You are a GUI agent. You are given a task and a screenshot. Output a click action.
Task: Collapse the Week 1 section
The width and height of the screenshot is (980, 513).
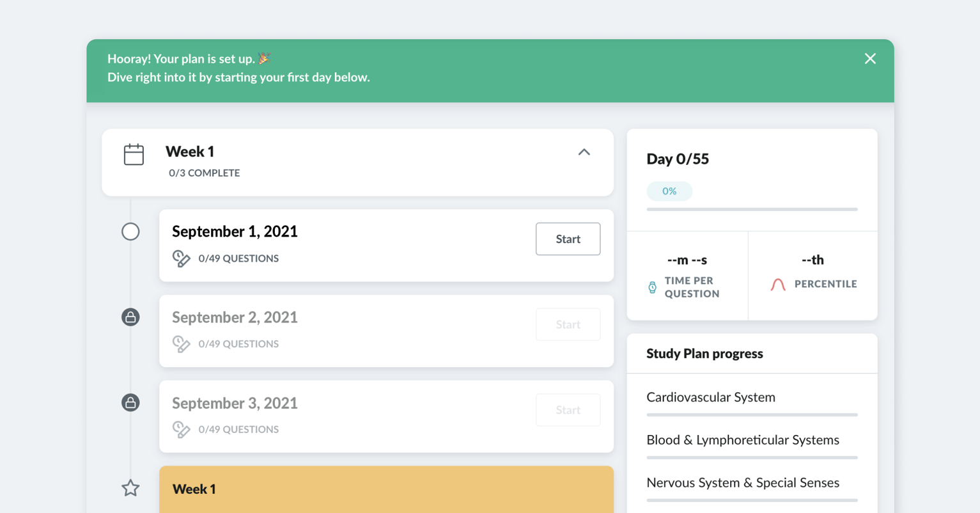584,152
